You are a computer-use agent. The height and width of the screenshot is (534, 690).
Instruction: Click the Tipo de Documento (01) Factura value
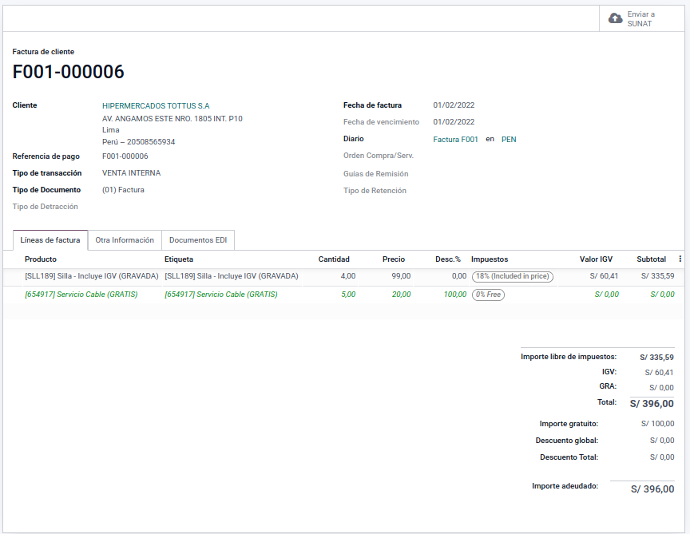tap(123, 189)
